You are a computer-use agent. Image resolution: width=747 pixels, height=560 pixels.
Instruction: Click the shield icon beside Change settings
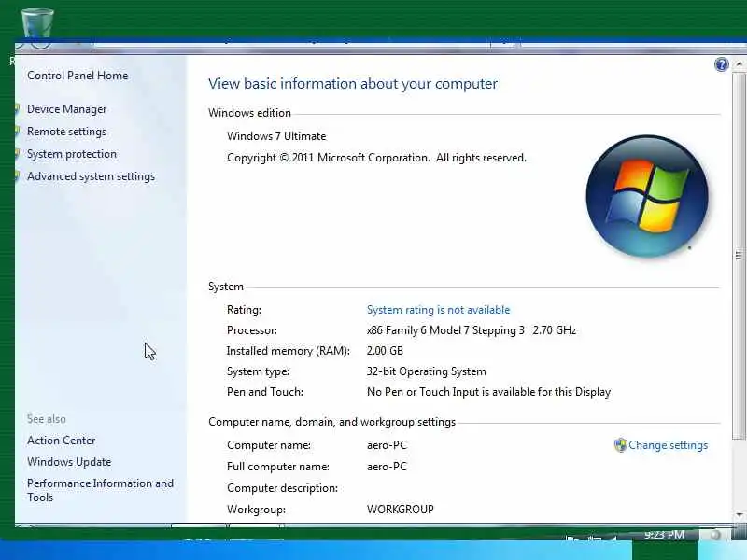(x=620, y=445)
